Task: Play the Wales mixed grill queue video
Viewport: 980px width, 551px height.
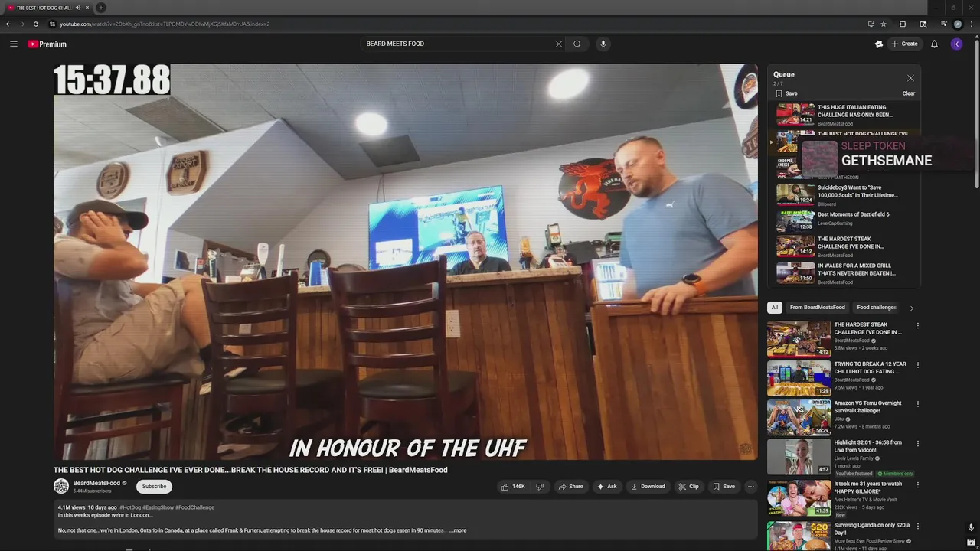Action: tap(846, 273)
